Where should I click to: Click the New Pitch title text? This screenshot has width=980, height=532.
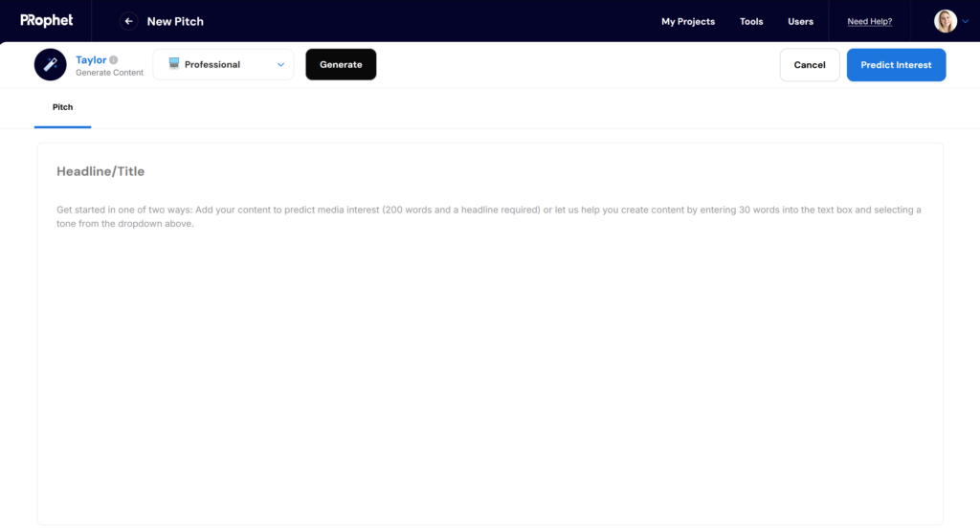[175, 21]
